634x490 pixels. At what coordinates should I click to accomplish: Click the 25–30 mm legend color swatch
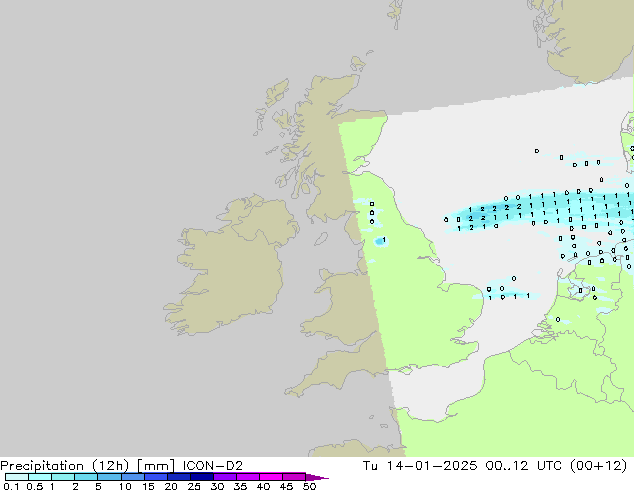(x=201, y=477)
